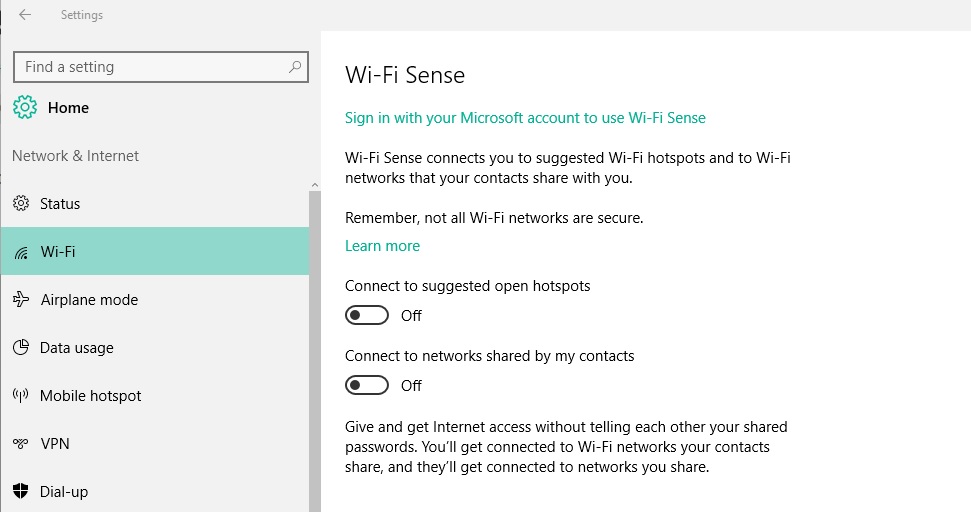Select the Status globe icon
This screenshot has height=512, width=971.
click(x=21, y=203)
